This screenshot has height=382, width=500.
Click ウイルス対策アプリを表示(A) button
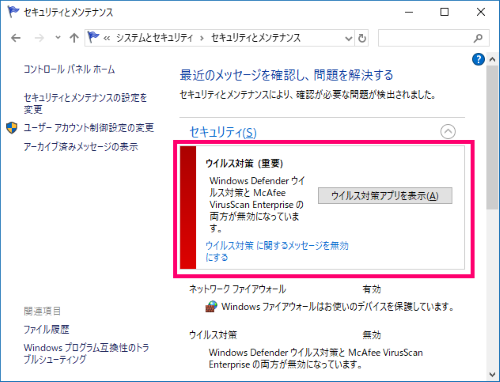point(385,196)
